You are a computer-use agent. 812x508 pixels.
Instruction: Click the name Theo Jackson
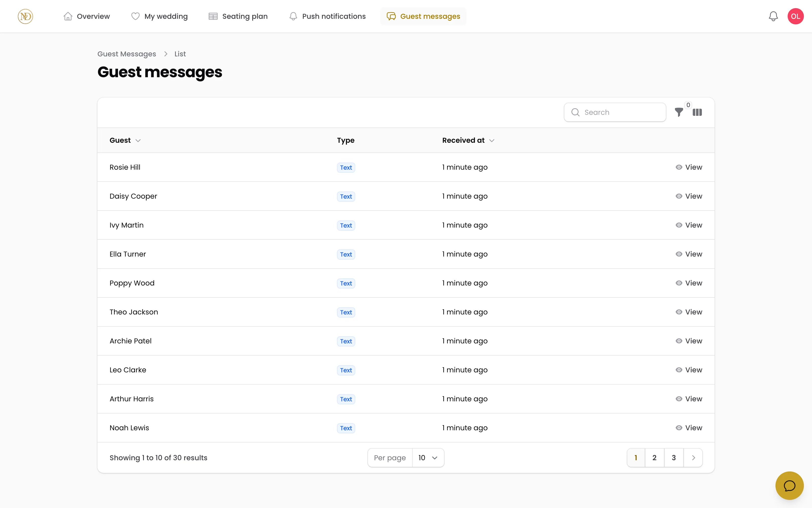point(133,312)
